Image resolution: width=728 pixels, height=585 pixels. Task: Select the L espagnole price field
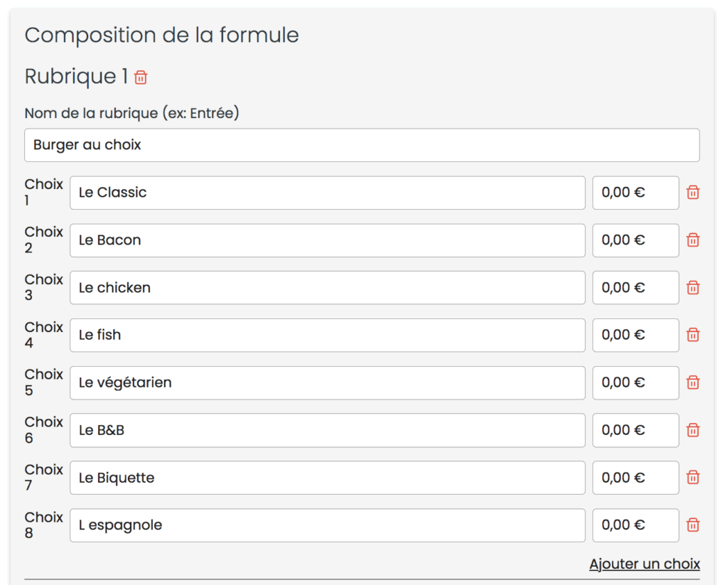click(x=636, y=525)
